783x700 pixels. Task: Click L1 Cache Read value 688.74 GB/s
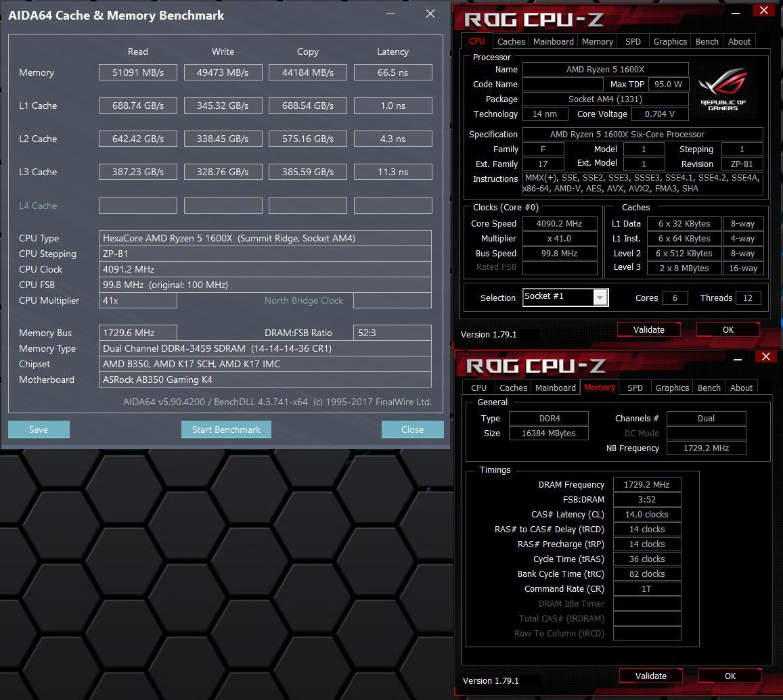point(138,106)
